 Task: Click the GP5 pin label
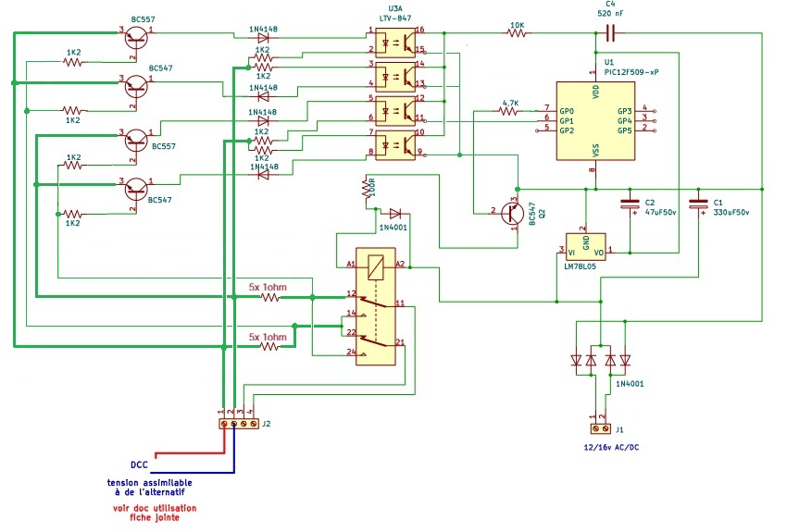pyautogui.click(x=625, y=131)
